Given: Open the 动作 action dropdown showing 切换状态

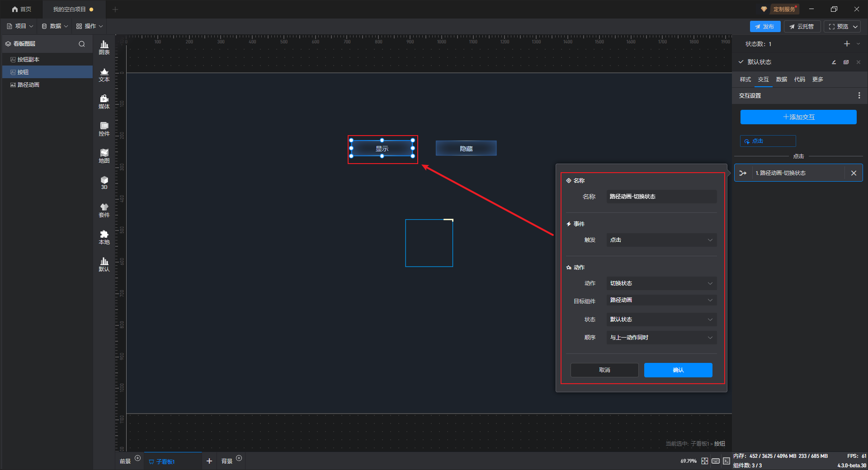Looking at the screenshot, I should [661, 283].
